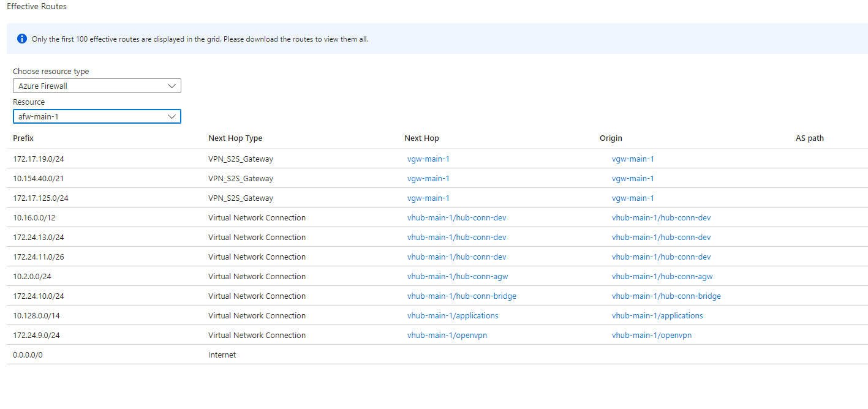868x409 pixels.
Task: Select the Next Hop Type column header
Action: pos(235,138)
